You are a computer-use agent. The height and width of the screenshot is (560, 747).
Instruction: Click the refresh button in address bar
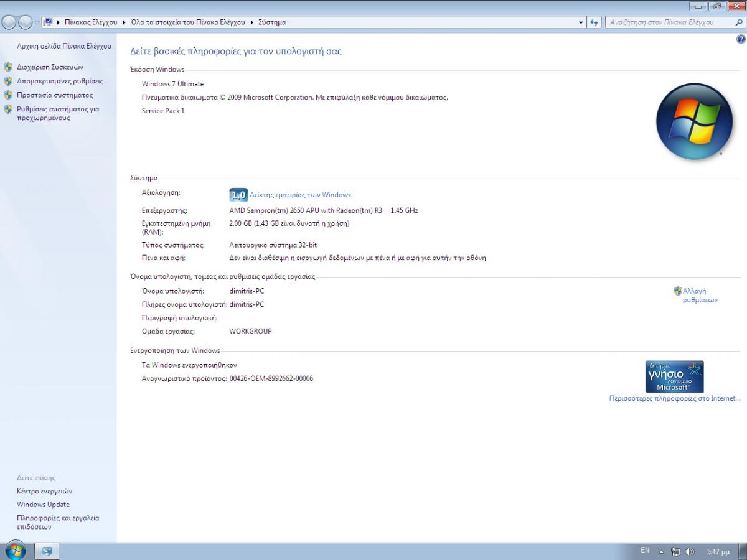pyautogui.click(x=594, y=22)
